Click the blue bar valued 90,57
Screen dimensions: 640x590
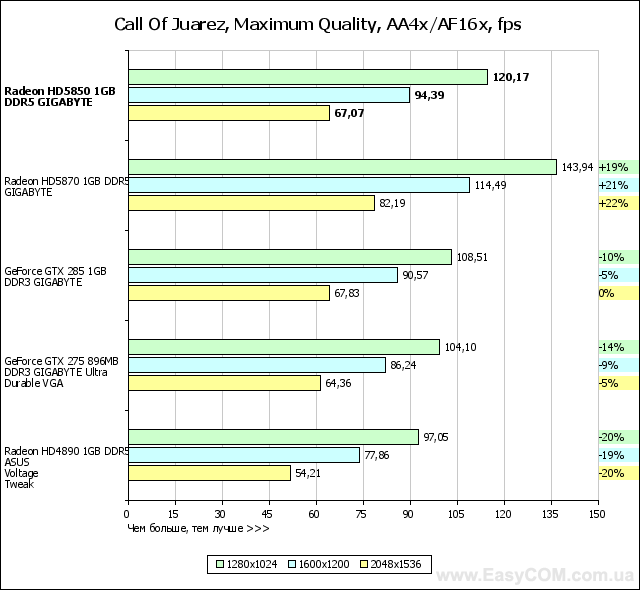click(x=263, y=275)
